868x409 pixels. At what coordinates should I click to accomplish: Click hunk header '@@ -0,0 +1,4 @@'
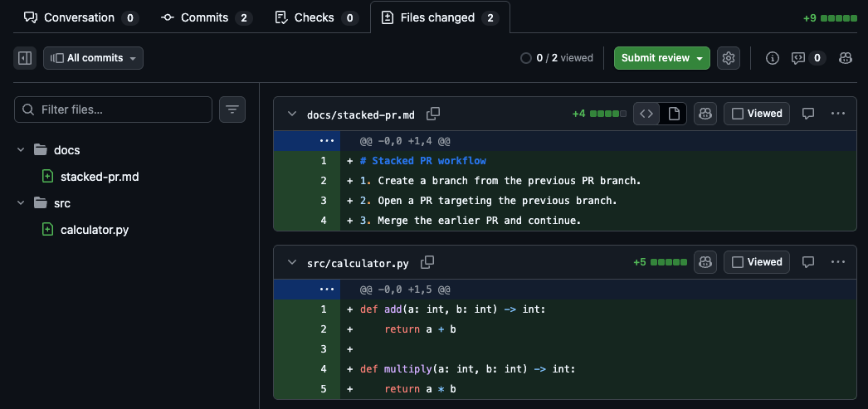click(x=405, y=141)
